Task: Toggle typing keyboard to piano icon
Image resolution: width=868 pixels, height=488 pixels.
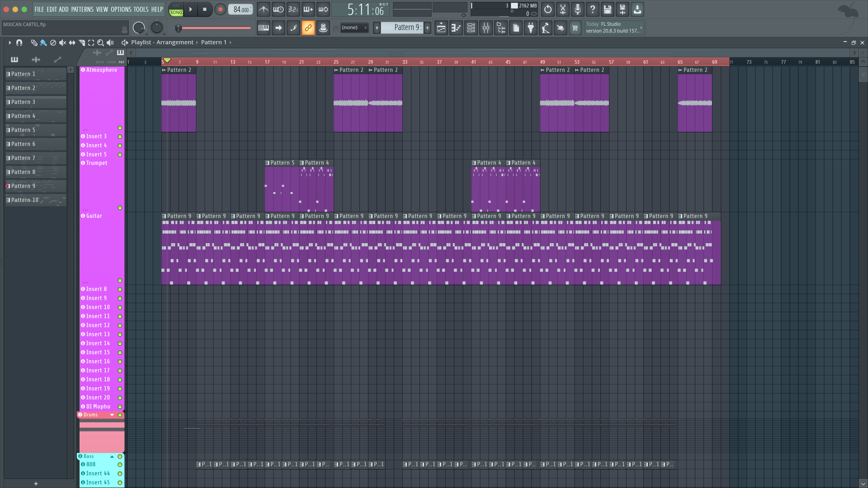Action: pyautogui.click(x=264, y=28)
